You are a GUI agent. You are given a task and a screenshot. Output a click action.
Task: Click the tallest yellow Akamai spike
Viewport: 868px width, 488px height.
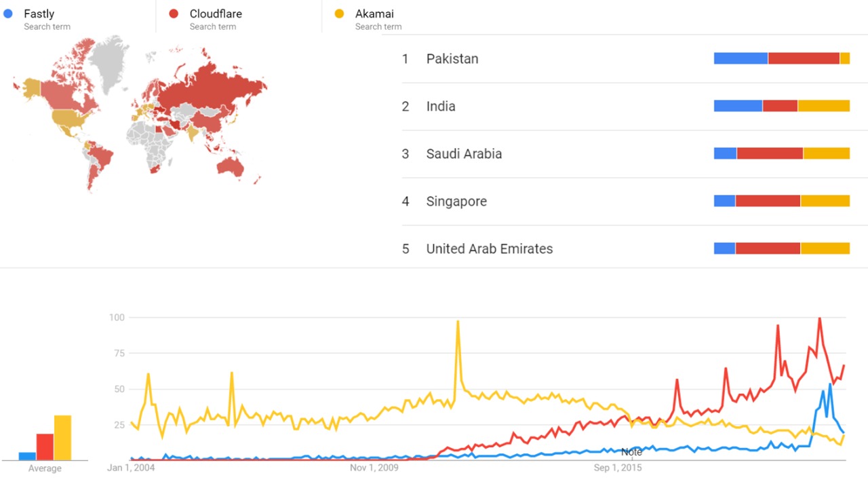point(458,322)
